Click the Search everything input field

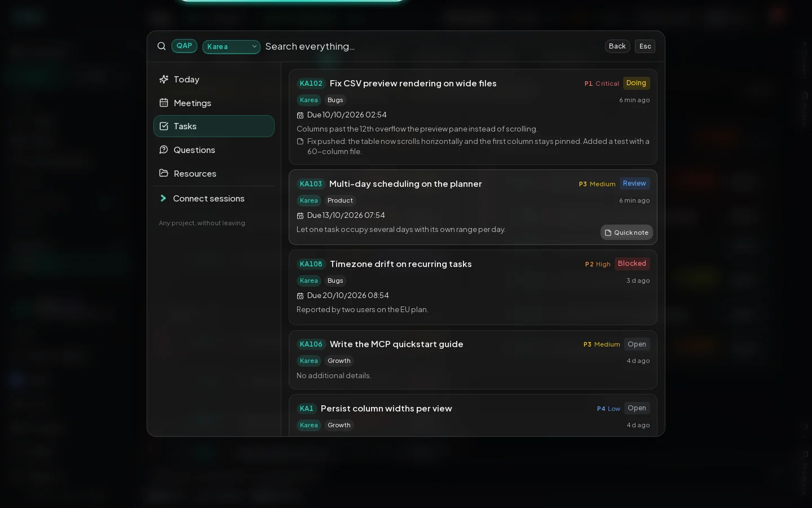pyautogui.click(x=431, y=46)
